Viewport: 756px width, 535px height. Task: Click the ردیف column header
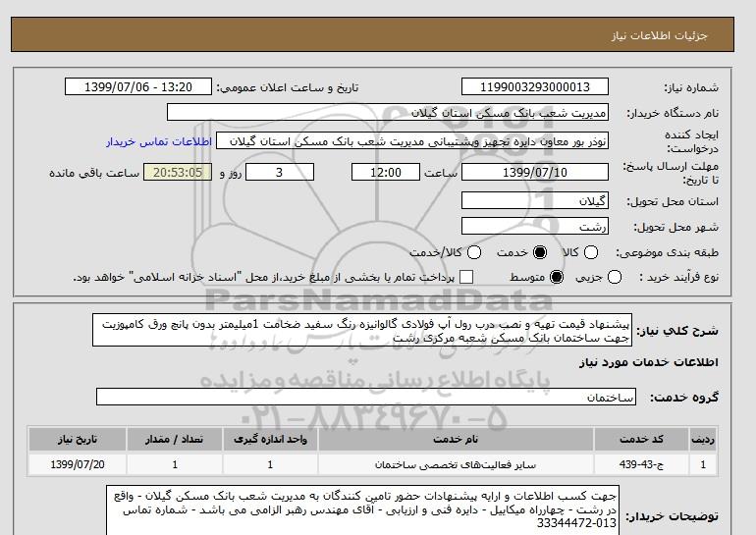(x=703, y=439)
